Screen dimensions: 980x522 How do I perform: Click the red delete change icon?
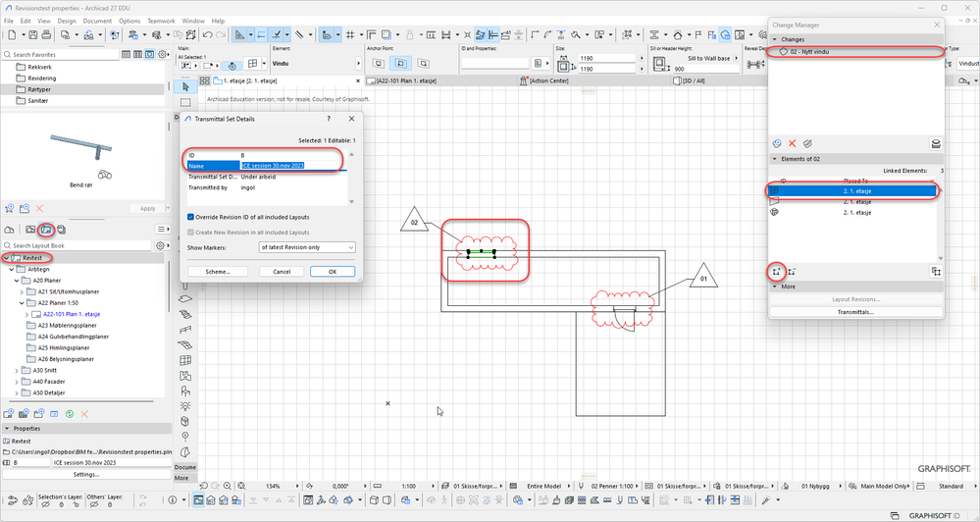[x=792, y=143]
